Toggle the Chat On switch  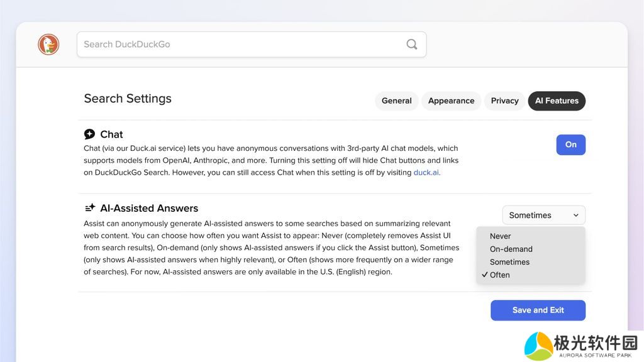click(x=570, y=145)
